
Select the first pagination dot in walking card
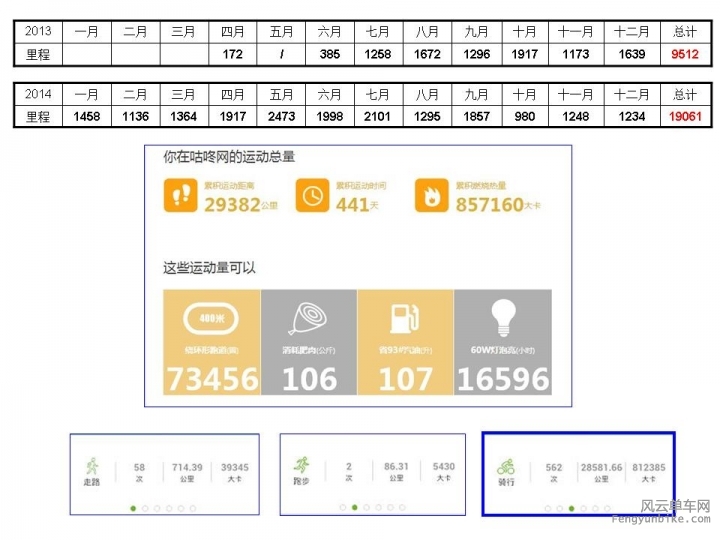(133, 508)
